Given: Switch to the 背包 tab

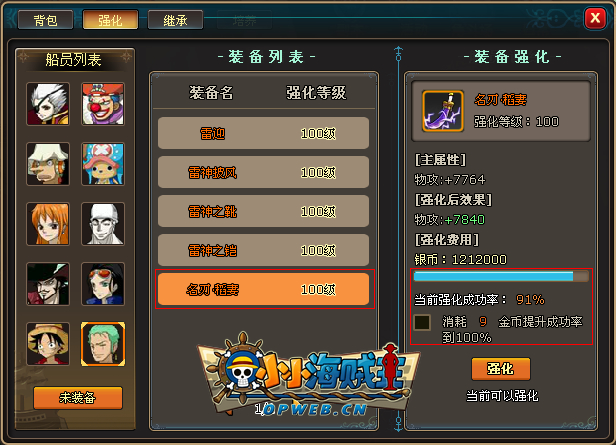Looking at the screenshot, I should coord(46,20).
